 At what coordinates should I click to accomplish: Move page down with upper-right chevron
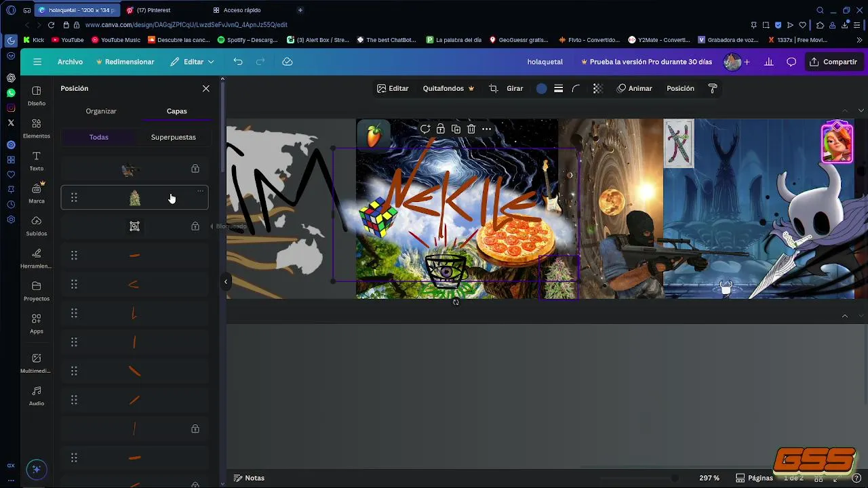point(861,110)
